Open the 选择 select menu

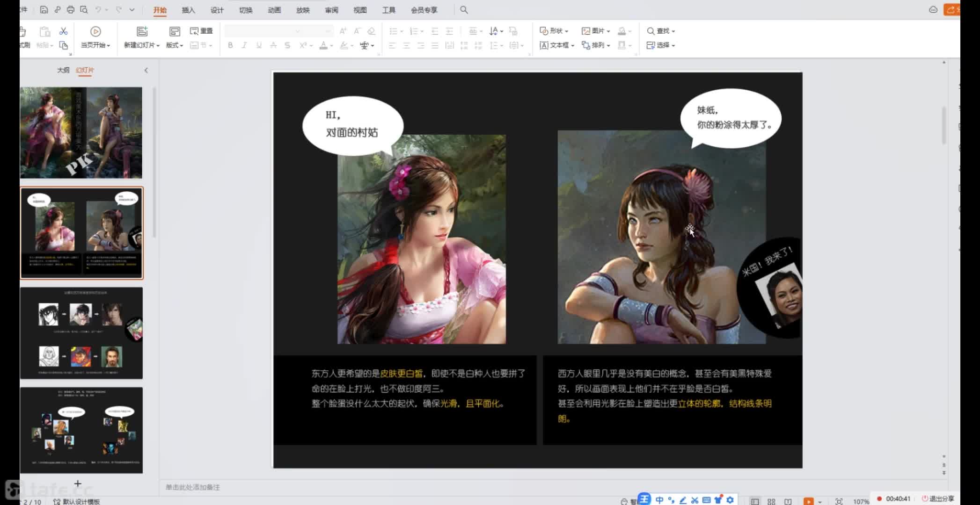[660, 45]
